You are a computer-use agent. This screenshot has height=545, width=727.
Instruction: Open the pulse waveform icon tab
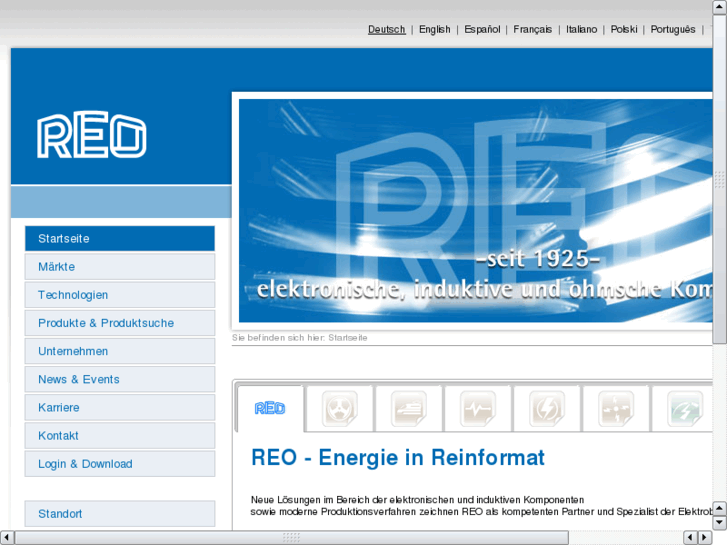point(478,409)
